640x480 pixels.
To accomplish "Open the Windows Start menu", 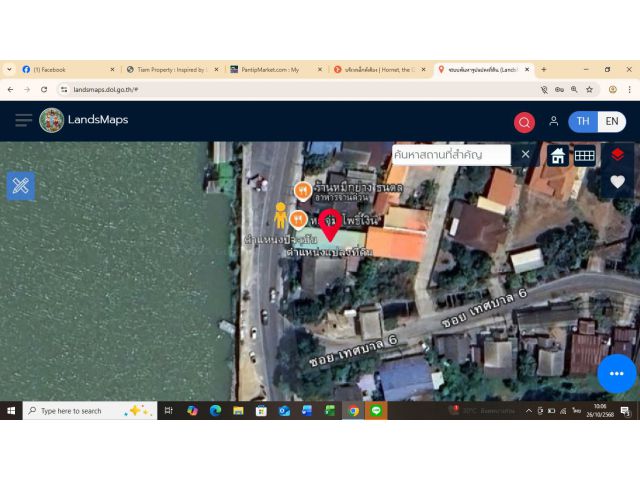I will [x=11, y=411].
